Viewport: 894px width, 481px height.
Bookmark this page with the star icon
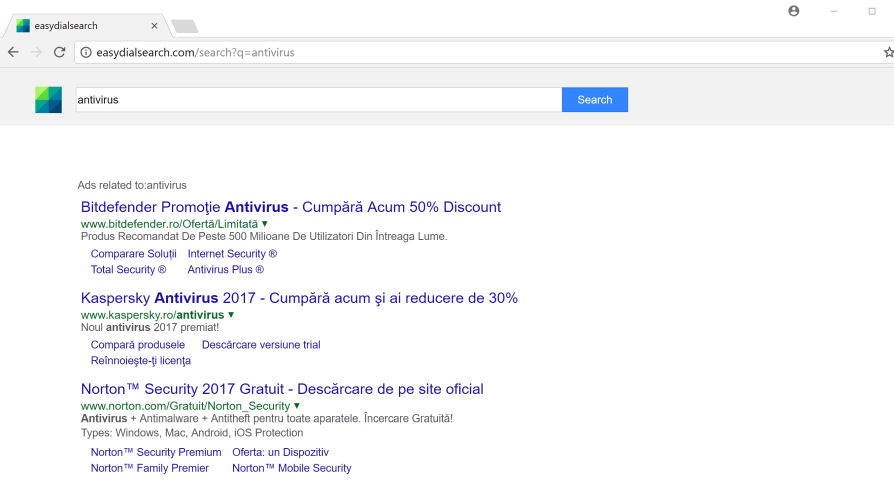(x=888, y=52)
